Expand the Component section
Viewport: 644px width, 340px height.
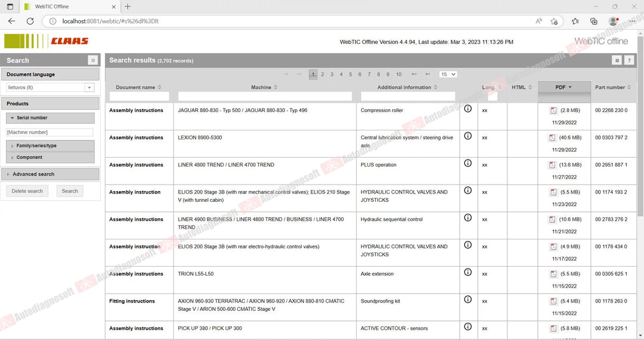tap(50, 157)
